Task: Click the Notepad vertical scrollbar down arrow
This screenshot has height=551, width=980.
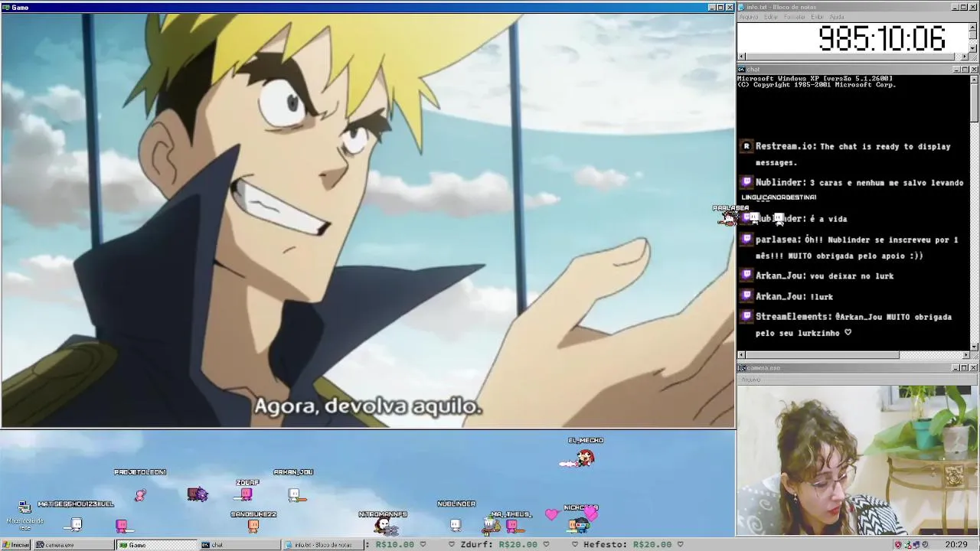Action: (x=973, y=48)
